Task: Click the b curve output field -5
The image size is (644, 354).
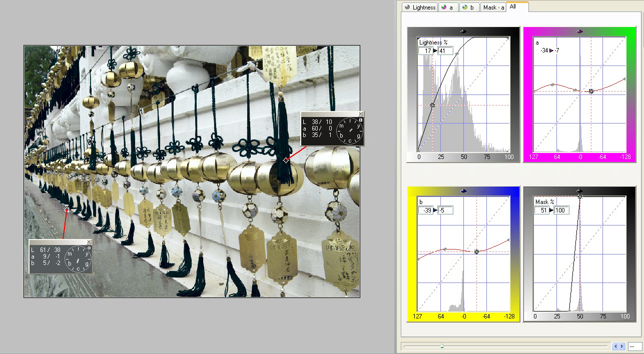Action: [445, 210]
